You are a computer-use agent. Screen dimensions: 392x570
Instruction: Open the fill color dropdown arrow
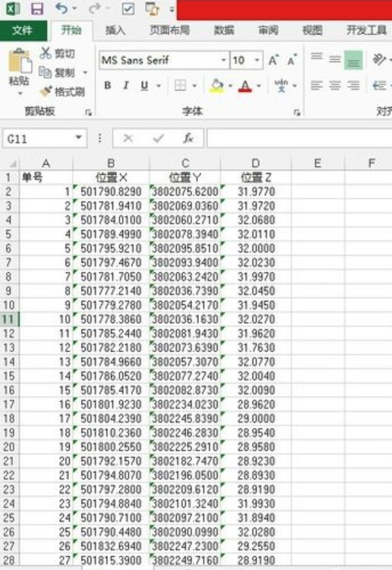click(230, 86)
